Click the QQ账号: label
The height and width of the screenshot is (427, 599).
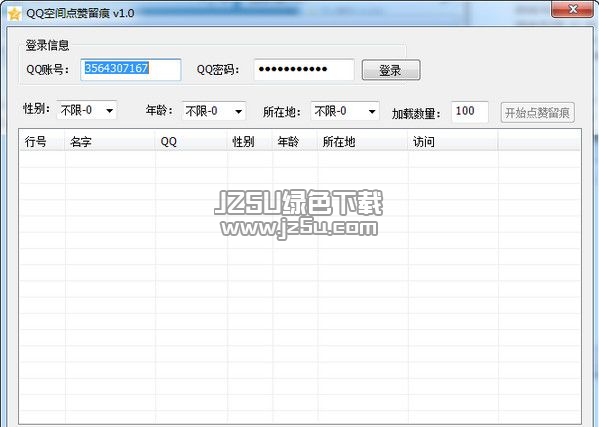pos(48,70)
